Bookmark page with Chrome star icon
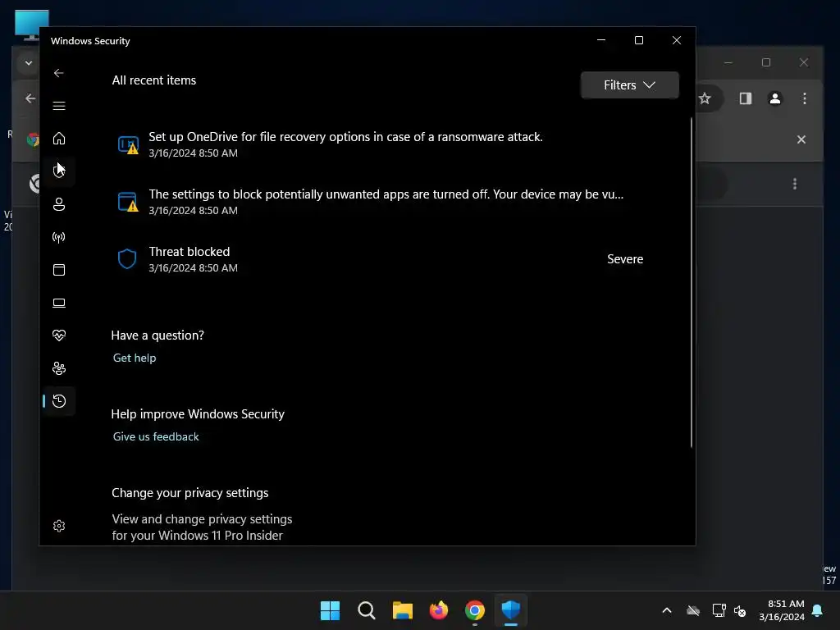 (705, 98)
